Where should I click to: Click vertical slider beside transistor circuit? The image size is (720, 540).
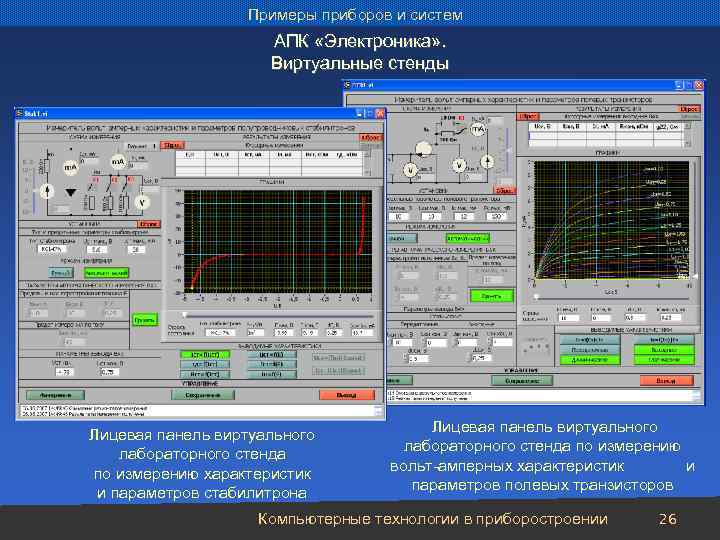tap(507, 152)
